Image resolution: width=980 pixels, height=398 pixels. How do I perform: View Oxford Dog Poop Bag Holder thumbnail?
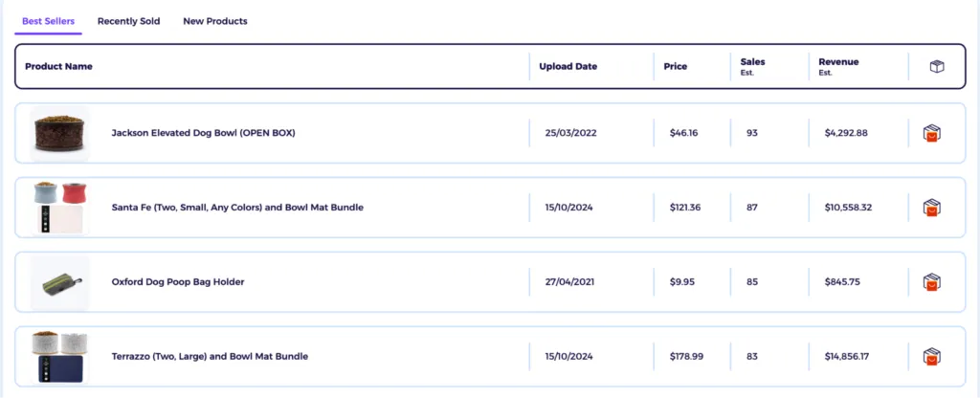(60, 282)
